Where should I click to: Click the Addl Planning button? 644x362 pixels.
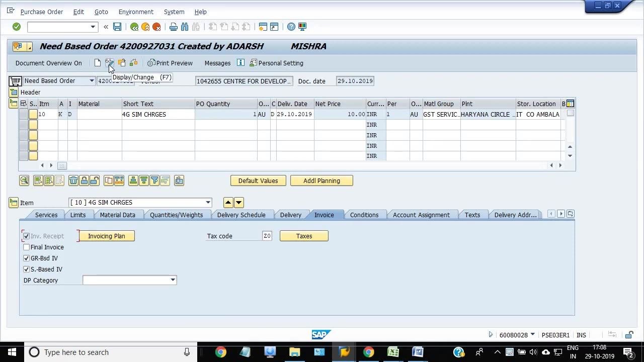click(x=321, y=180)
